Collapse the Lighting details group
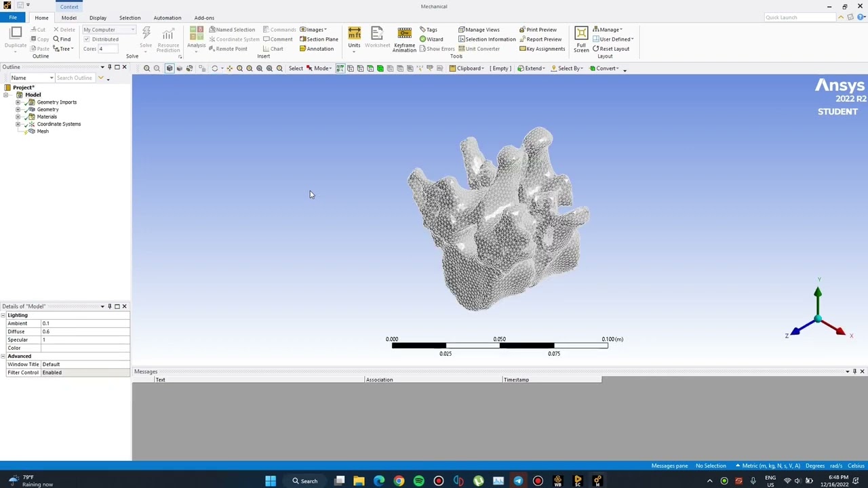 click(3, 315)
